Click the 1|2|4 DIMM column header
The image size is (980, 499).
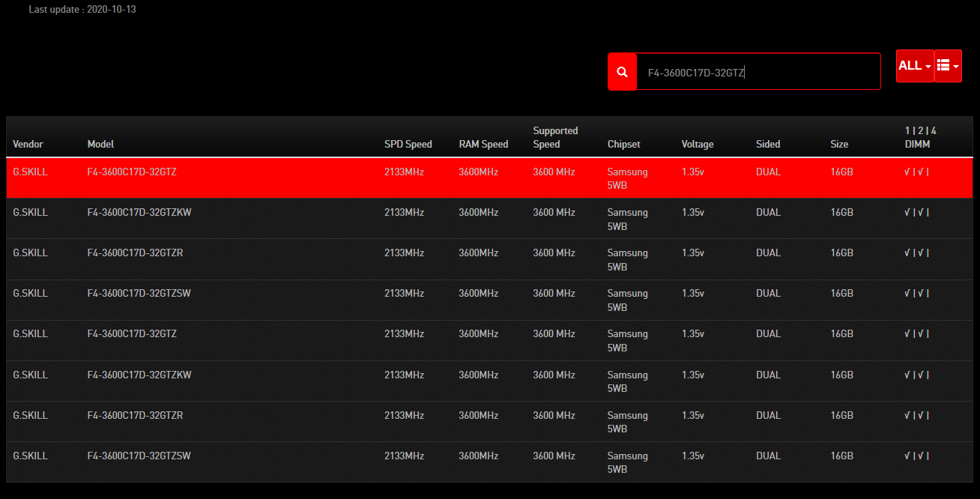[x=921, y=137]
